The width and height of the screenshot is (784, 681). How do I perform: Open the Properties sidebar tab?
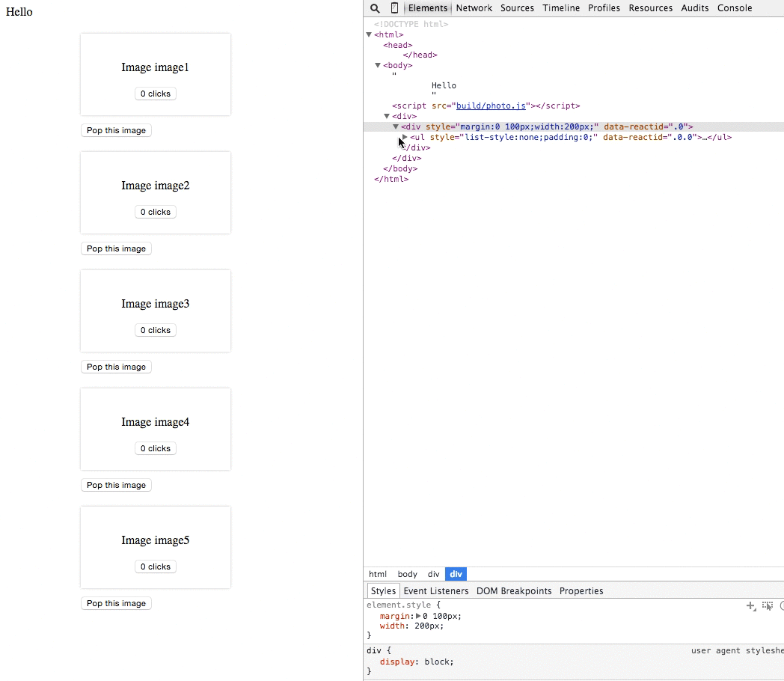[581, 590]
